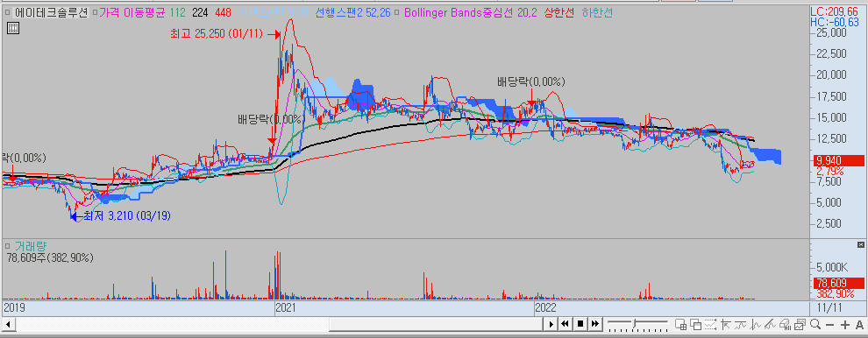Select the 2019 time axis label
868x338 pixels.
pos(15,307)
